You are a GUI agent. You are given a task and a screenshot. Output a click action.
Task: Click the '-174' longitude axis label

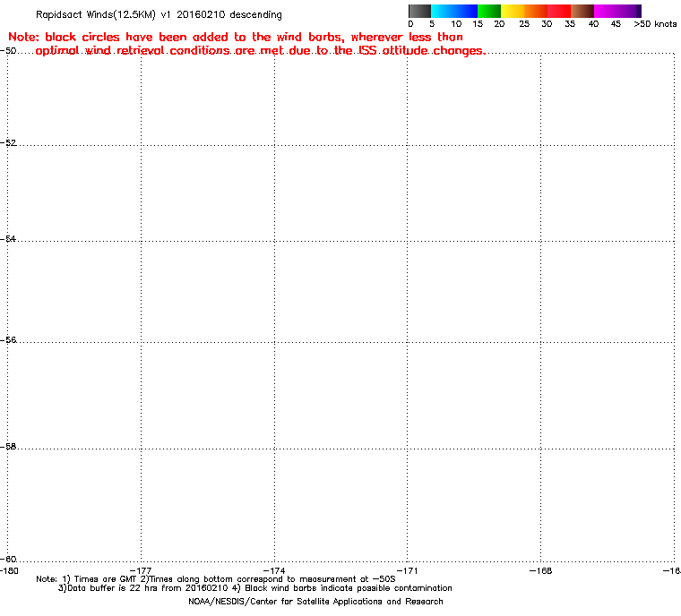click(x=274, y=571)
